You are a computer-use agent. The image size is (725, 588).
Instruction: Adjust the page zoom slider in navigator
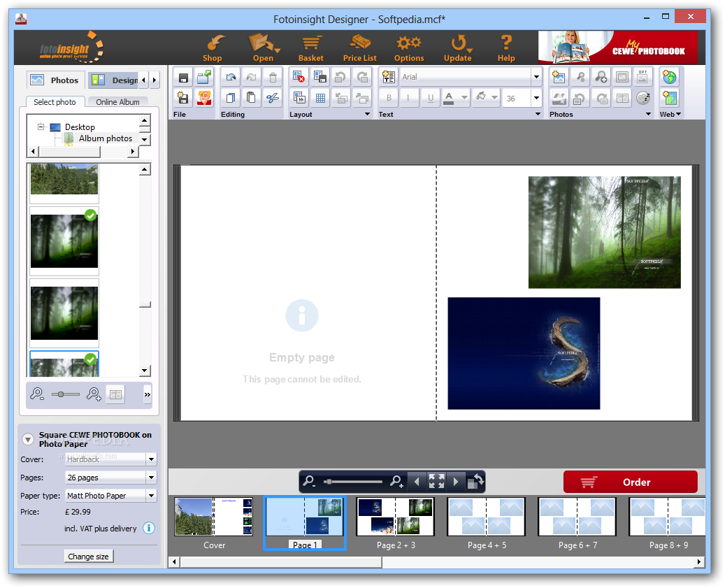(353, 482)
